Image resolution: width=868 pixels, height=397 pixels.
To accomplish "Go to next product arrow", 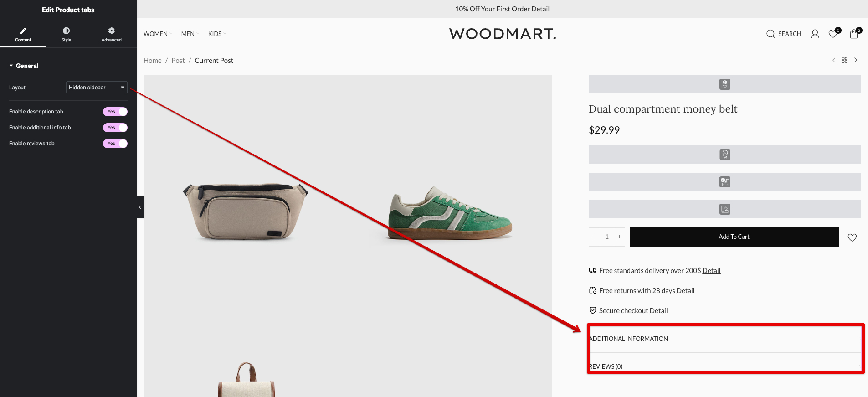I will point(856,60).
